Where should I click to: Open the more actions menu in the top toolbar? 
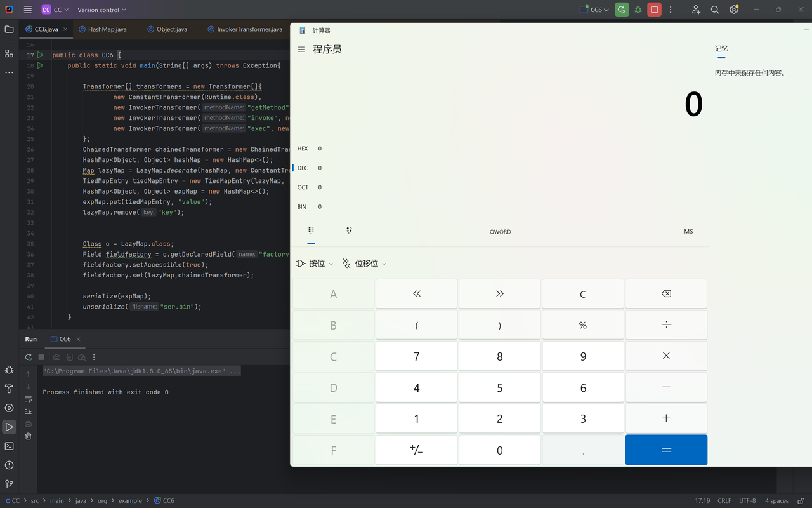671,10
